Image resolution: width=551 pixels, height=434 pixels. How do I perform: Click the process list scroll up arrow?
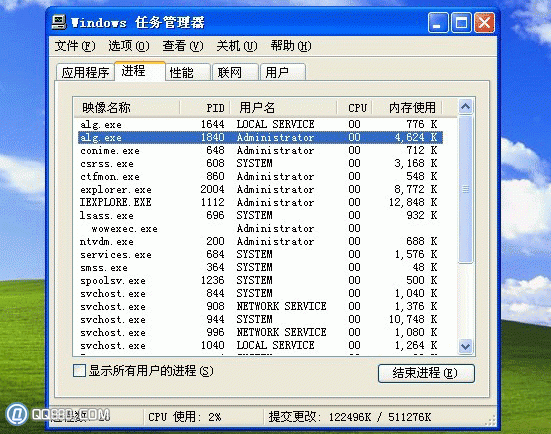(466, 106)
